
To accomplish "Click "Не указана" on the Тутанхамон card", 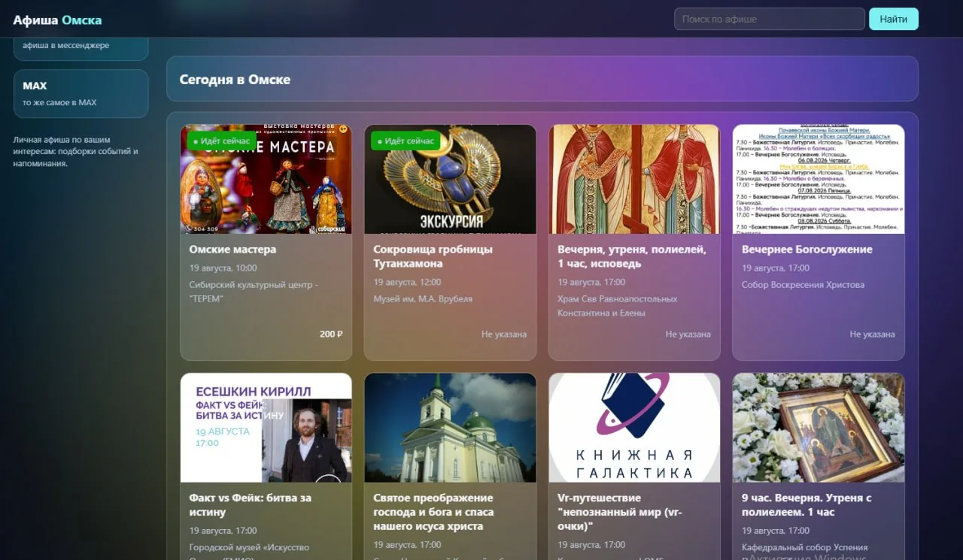I will pos(504,334).
